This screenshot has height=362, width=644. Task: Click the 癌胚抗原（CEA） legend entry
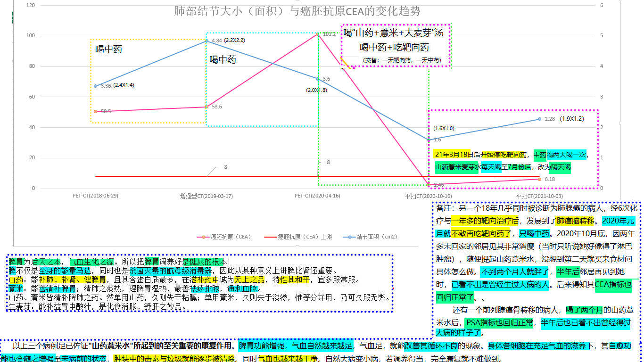[224, 237]
